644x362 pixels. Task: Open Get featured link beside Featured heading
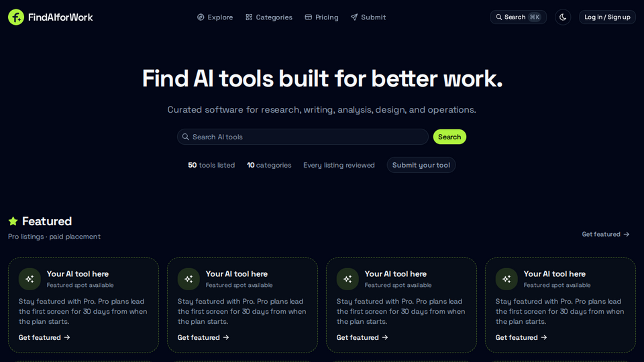pyautogui.click(x=605, y=235)
